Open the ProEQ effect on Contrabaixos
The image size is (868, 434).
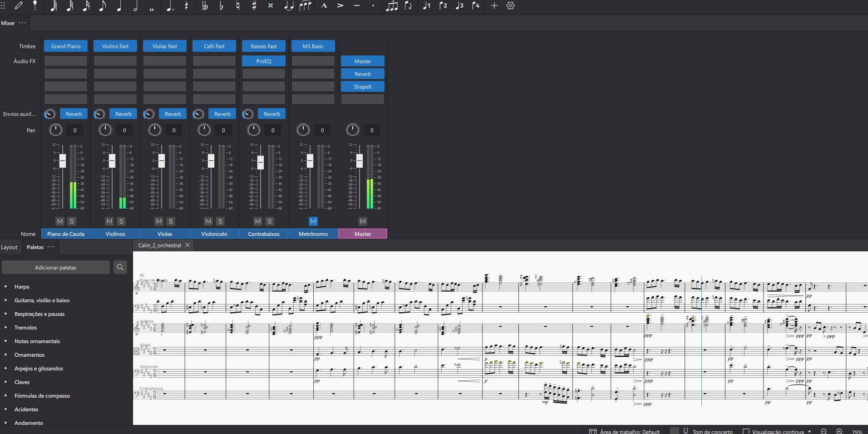pos(264,61)
